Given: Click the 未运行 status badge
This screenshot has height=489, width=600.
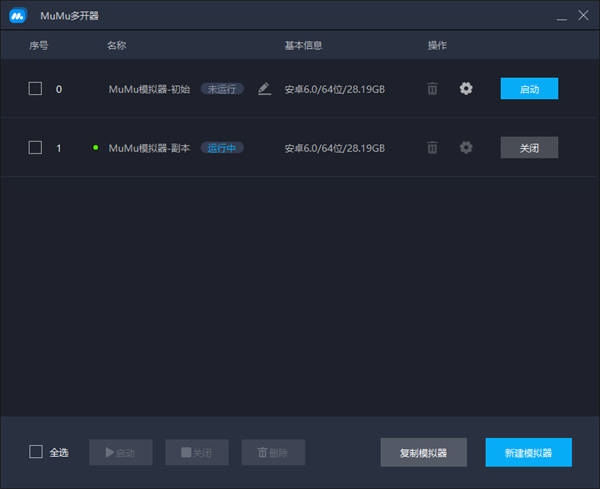Looking at the screenshot, I should tap(222, 89).
